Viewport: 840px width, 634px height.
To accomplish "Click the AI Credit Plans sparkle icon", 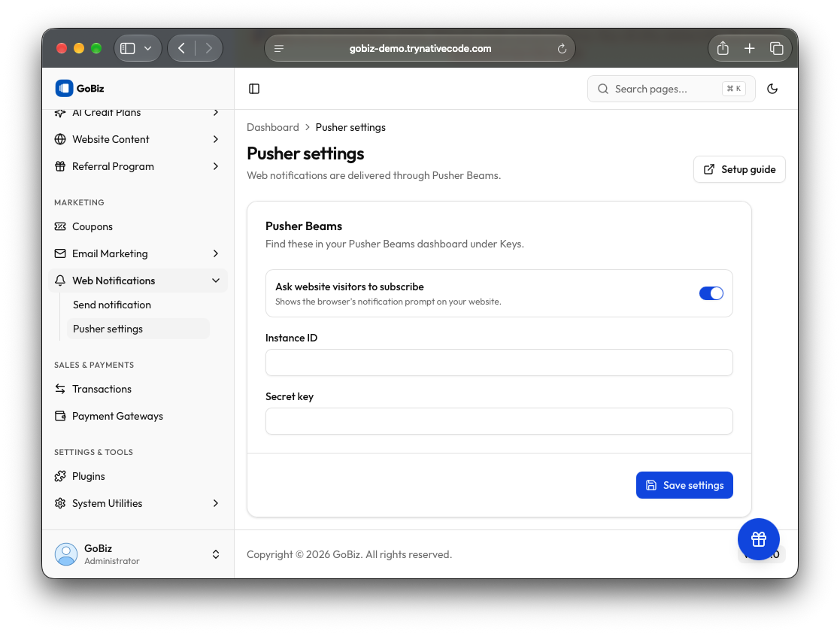I will [x=60, y=113].
